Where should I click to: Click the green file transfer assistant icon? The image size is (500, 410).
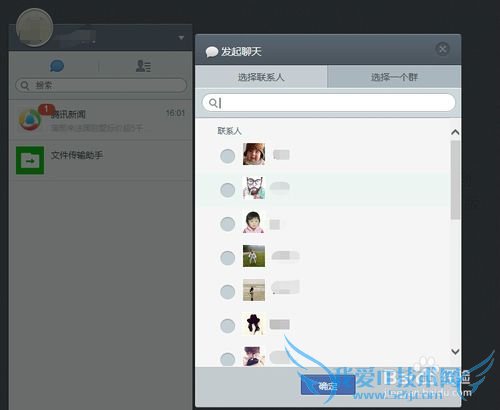[x=30, y=160]
